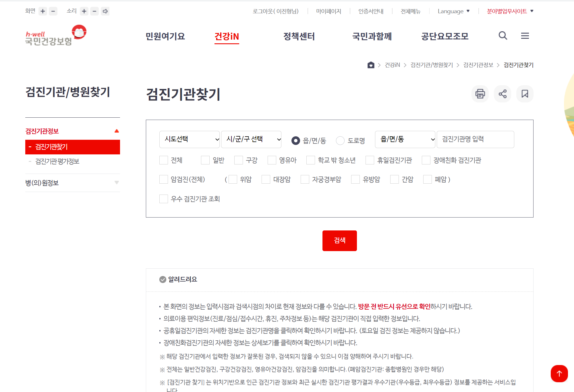Click the scroll-to-top arrow button
The image size is (574, 392).
point(559,373)
